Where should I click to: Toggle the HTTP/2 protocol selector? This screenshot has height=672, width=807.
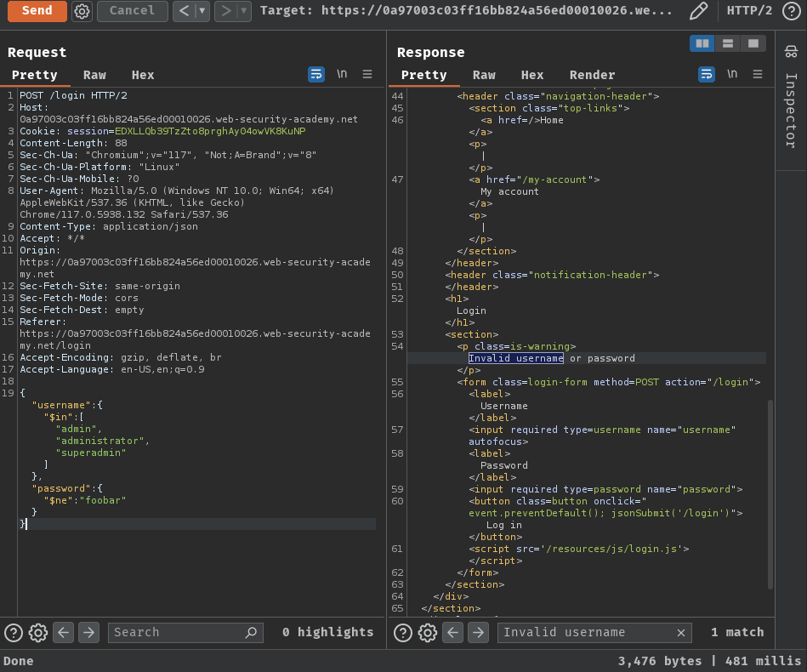pos(749,11)
